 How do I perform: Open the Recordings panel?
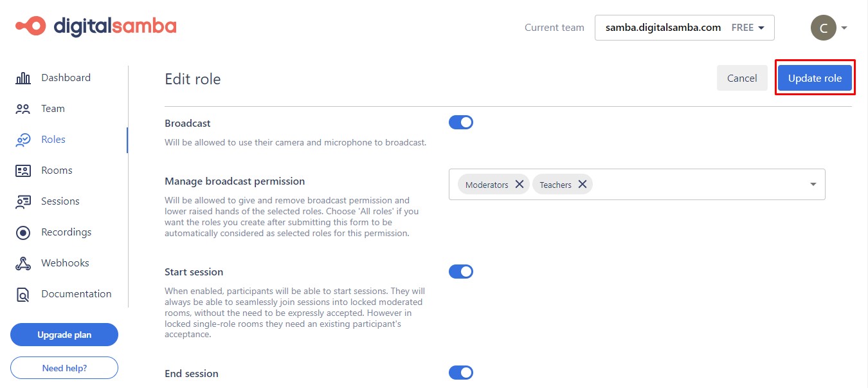pos(23,232)
